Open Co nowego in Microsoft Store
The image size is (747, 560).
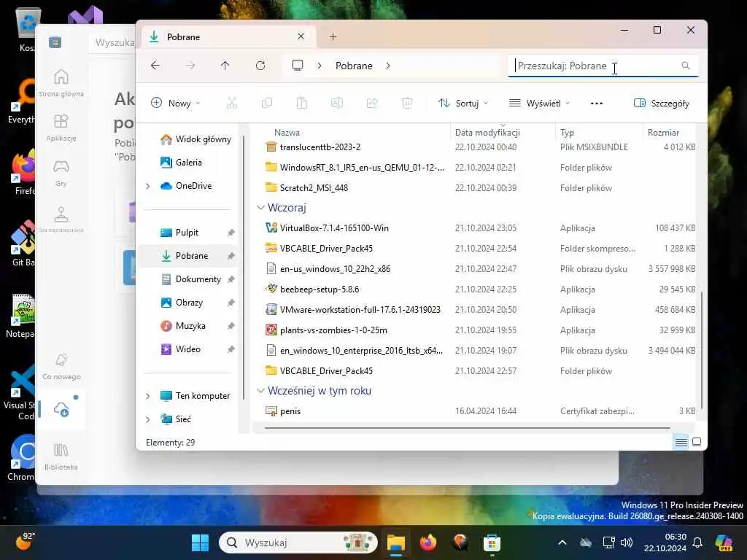pyautogui.click(x=61, y=367)
